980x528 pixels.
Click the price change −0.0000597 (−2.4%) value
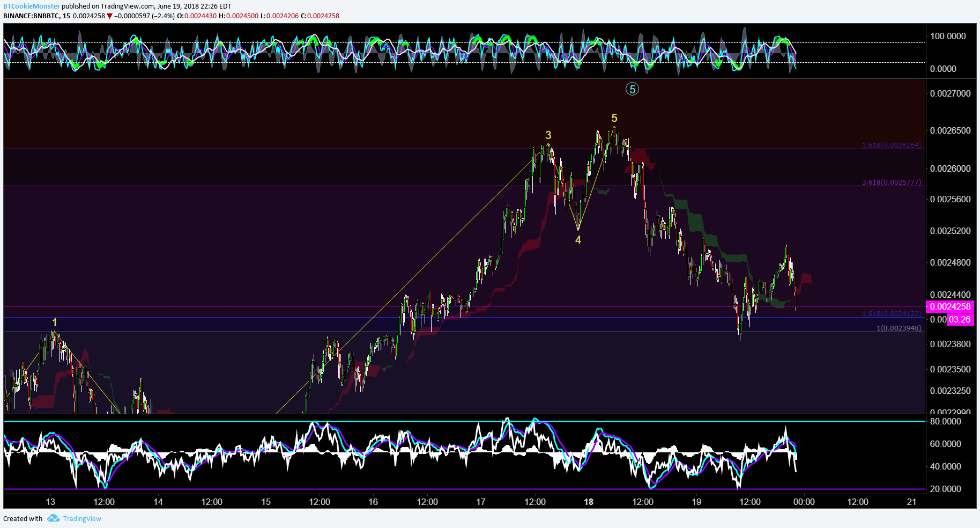(144, 16)
